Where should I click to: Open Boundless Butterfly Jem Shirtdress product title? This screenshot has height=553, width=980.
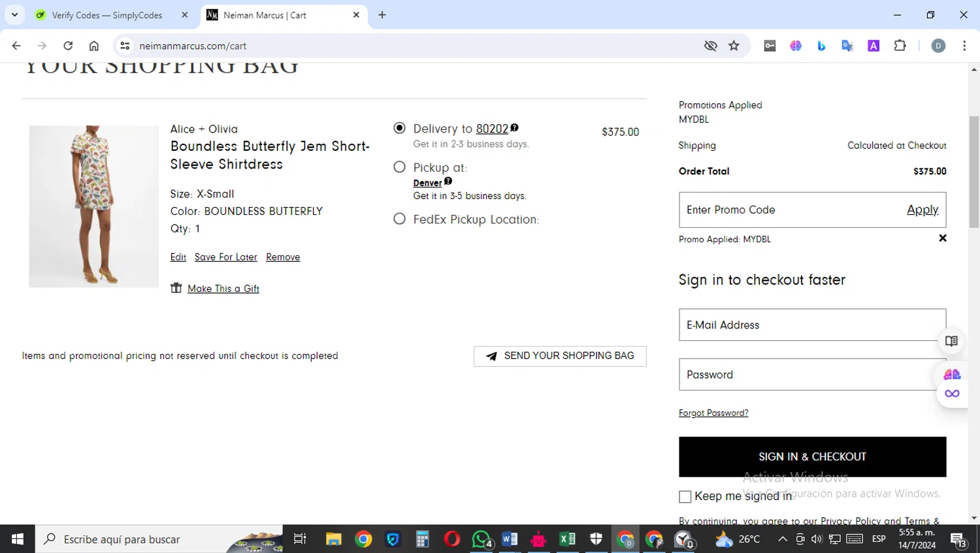tap(270, 155)
